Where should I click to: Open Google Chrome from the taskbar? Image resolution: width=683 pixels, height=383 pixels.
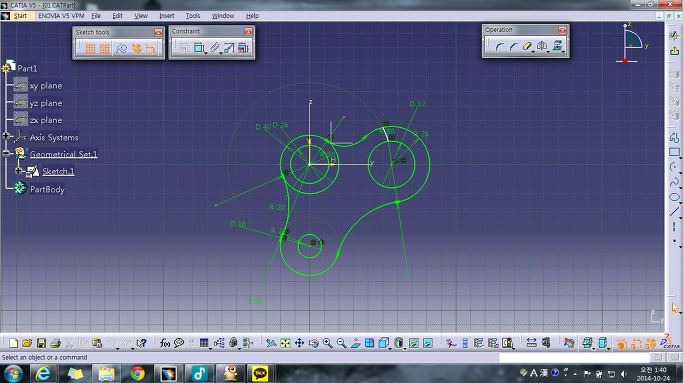click(138, 373)
